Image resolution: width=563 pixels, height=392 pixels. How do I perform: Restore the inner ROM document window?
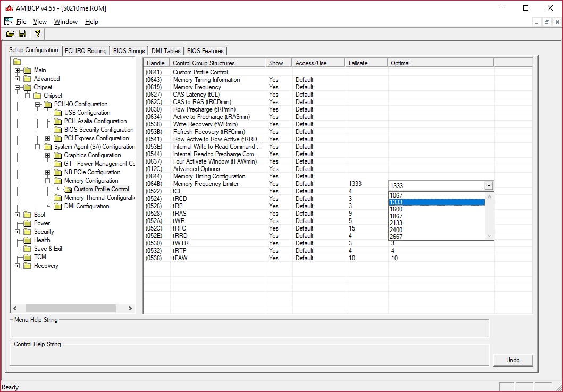(x=547, y=22)
